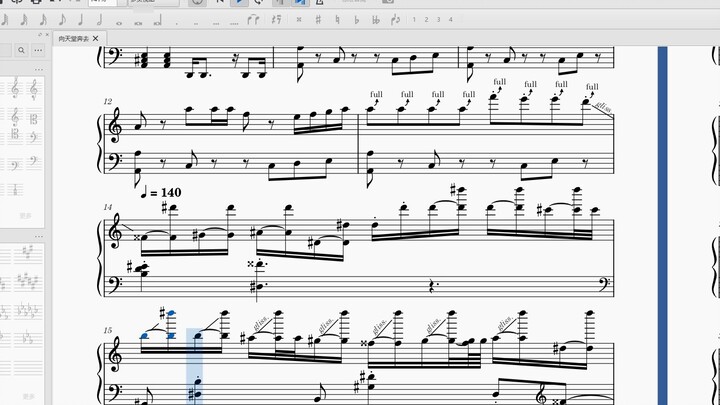Select the half note duration
Image resolution: width=720 pixels, height=405 pixels.
(100, 20)
